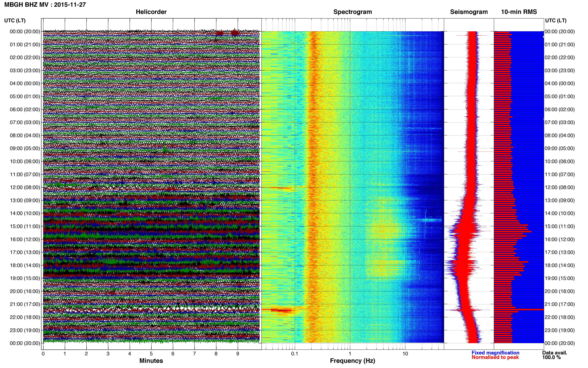Click minute 0 tick label on helicorder axis

43,354
